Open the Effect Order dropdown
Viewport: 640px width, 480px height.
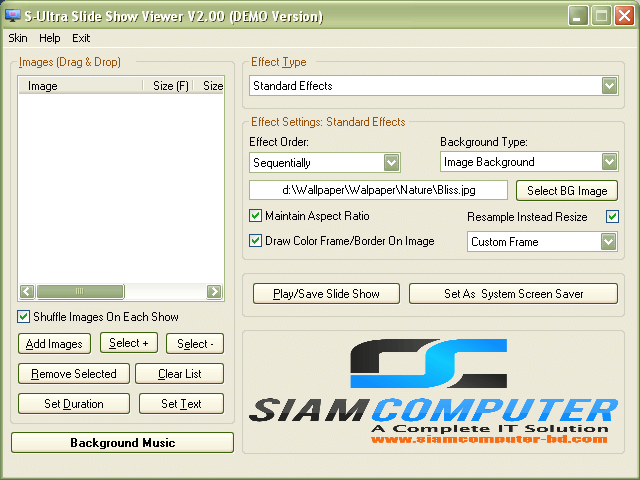391,162
